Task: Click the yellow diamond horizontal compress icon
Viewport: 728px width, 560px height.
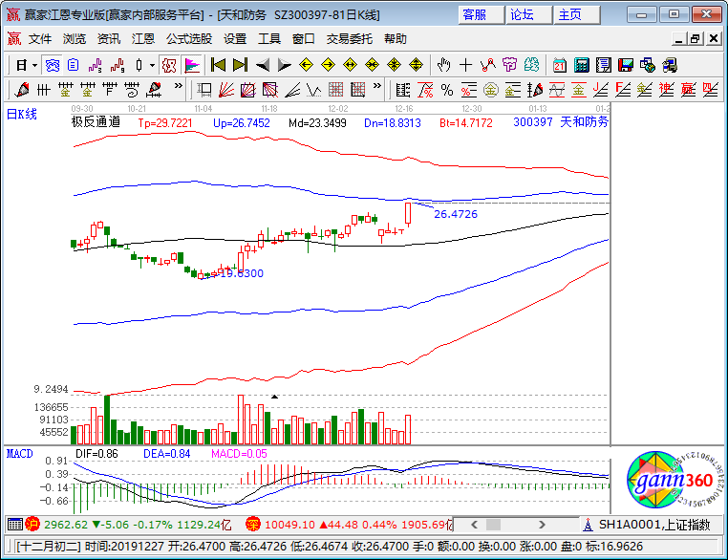Action: tap(372, 65)
